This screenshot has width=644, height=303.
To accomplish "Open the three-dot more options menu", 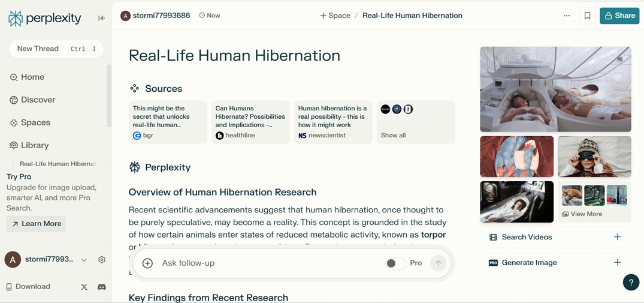I will (x=567, y=16).
